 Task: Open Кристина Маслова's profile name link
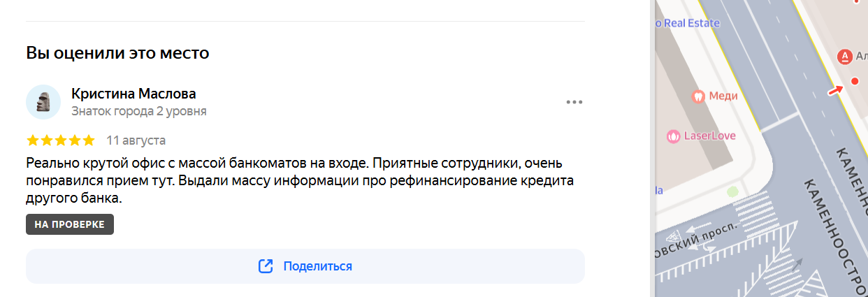coord(133,94)
